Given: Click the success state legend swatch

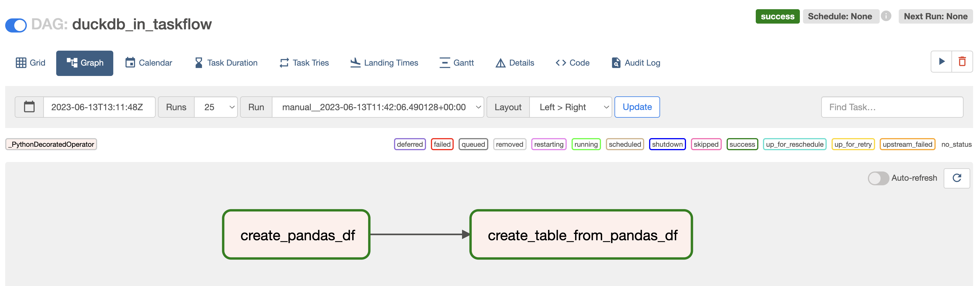Looking at the screenshot, I should (x=742, y=144).
